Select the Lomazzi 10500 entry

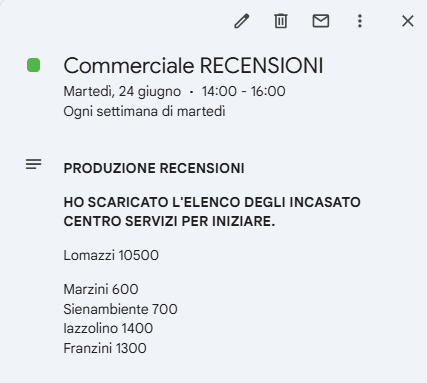111,255
